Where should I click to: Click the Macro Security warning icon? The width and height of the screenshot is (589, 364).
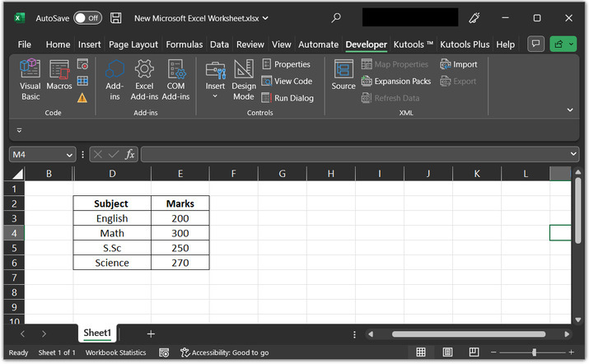(x=82, y=98)
